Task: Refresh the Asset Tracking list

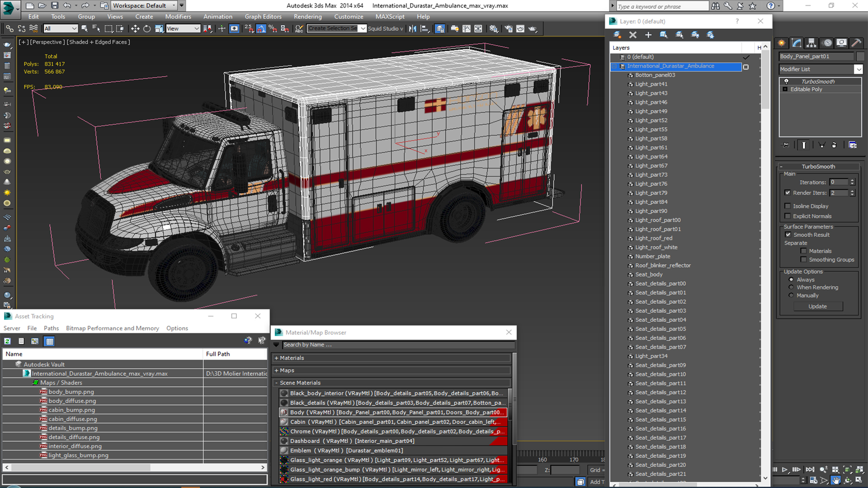Action: pos(7,341)
